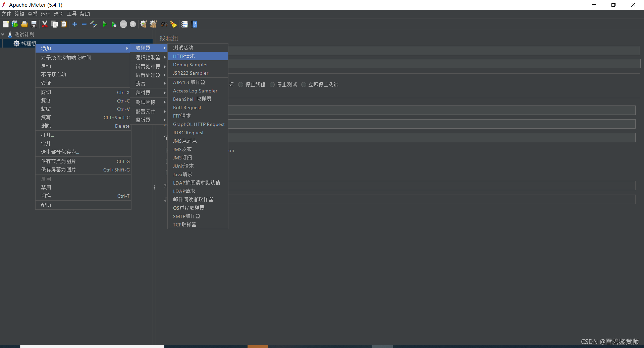644x348 pixels.
Task: Expand the 添加 submenu
Action: point(84,48)
